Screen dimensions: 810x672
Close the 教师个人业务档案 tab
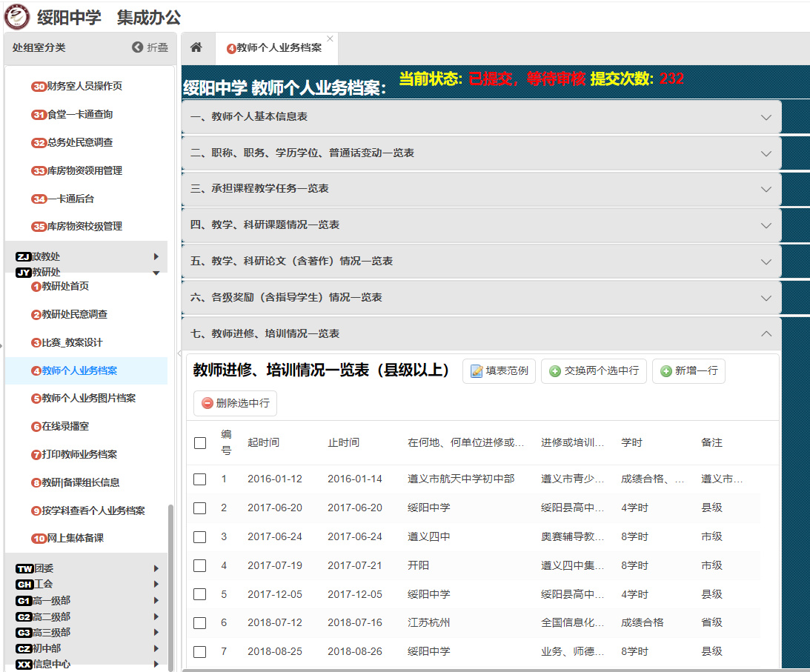(330, 39)
